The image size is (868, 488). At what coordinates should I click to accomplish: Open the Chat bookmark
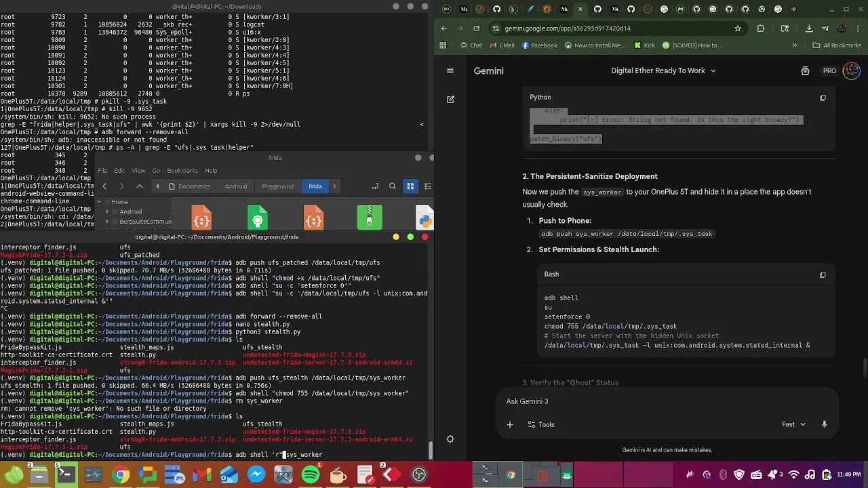pos(471,45)
